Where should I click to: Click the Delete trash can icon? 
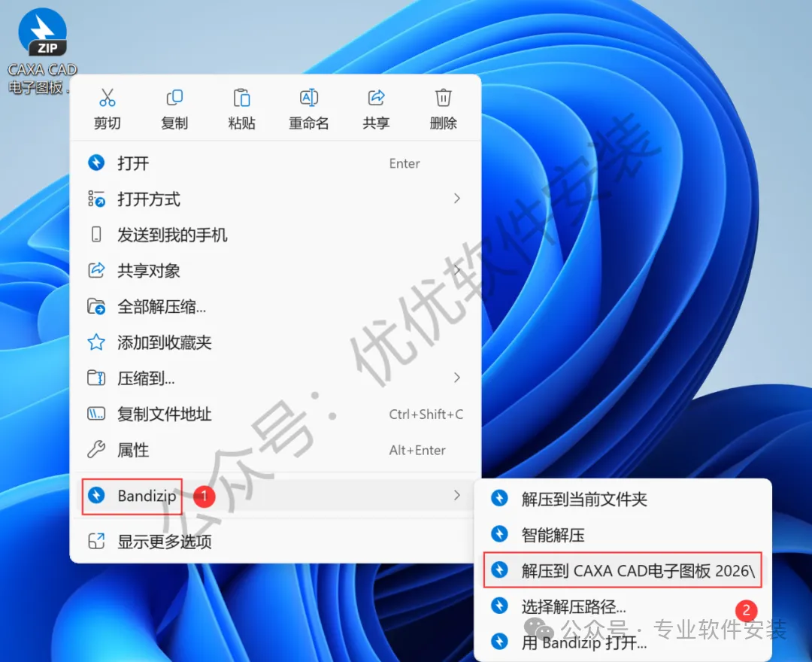444,97
